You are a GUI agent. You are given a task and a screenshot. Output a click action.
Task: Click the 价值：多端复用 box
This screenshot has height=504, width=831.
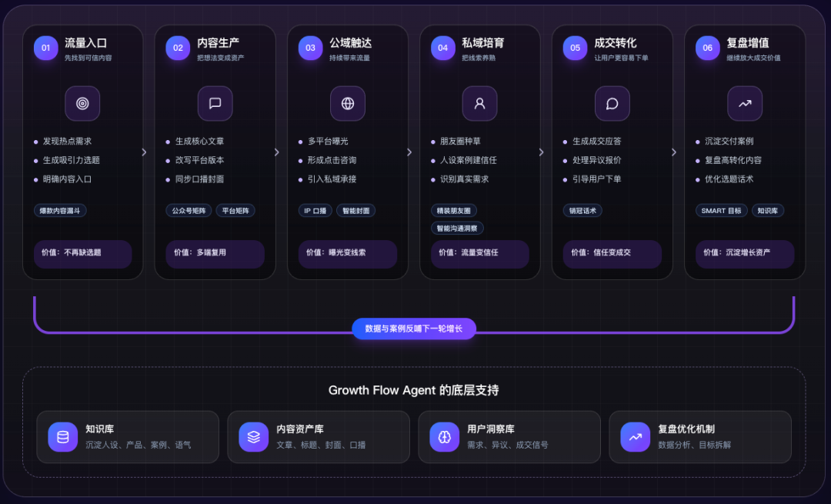tap(215, 254)
